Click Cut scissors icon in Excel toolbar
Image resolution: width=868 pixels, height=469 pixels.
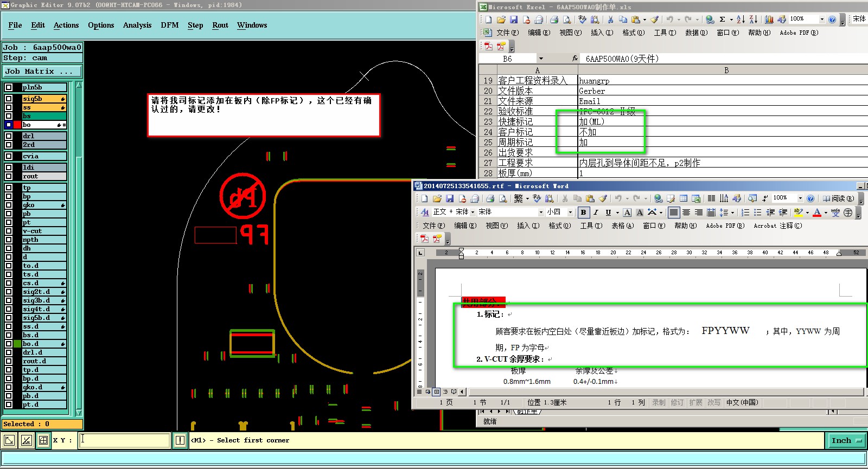[610, 20]
